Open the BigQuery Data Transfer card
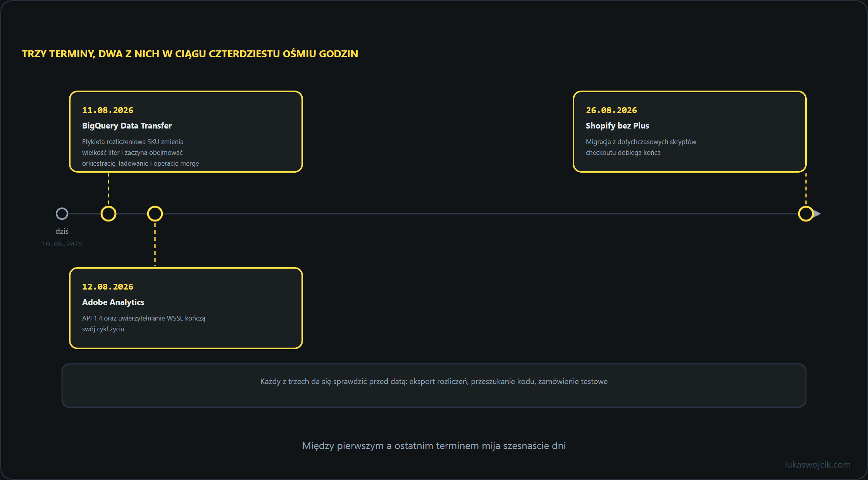 (186, 132)
